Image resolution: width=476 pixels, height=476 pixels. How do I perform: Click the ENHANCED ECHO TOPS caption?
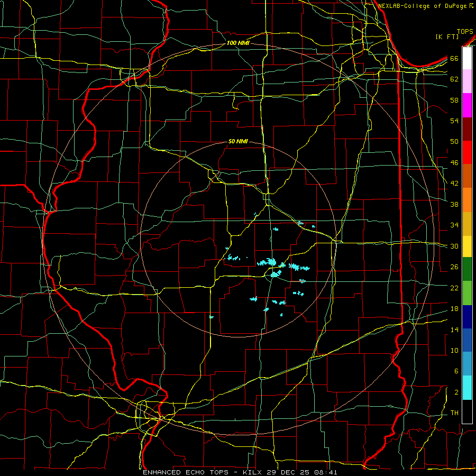tap(188, 472)
